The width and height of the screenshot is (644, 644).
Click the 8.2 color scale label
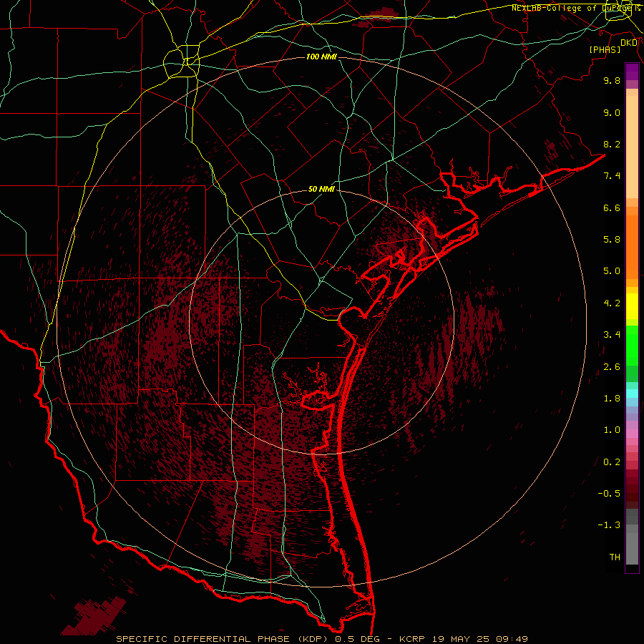point(612,144)
